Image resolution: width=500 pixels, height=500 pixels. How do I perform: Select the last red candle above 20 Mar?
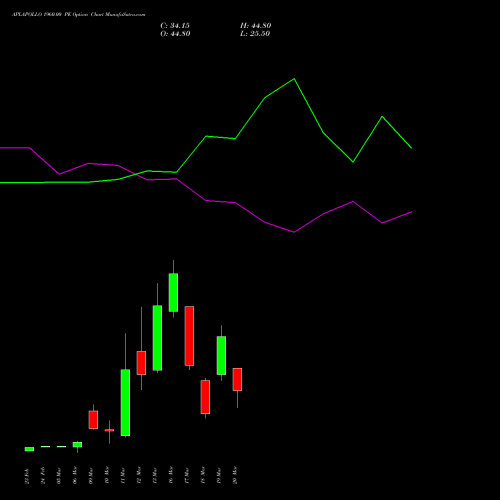(x=237, y=379)
